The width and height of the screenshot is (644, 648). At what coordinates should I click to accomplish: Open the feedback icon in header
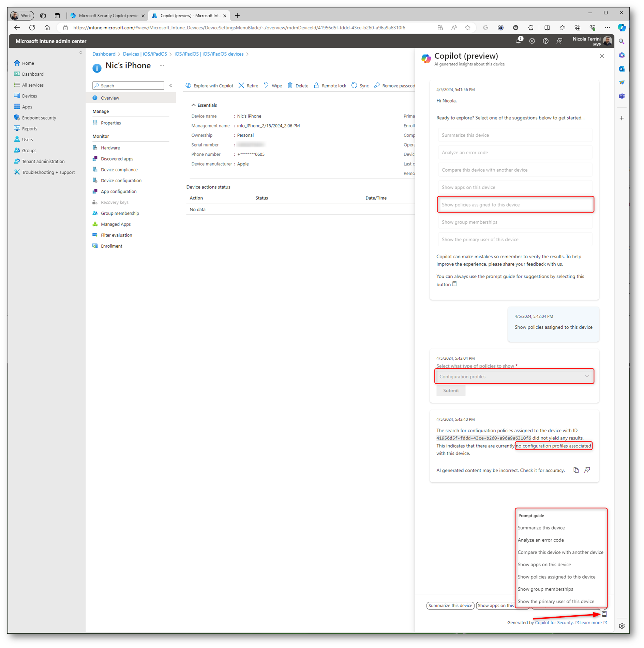click(x=559, y=41)
